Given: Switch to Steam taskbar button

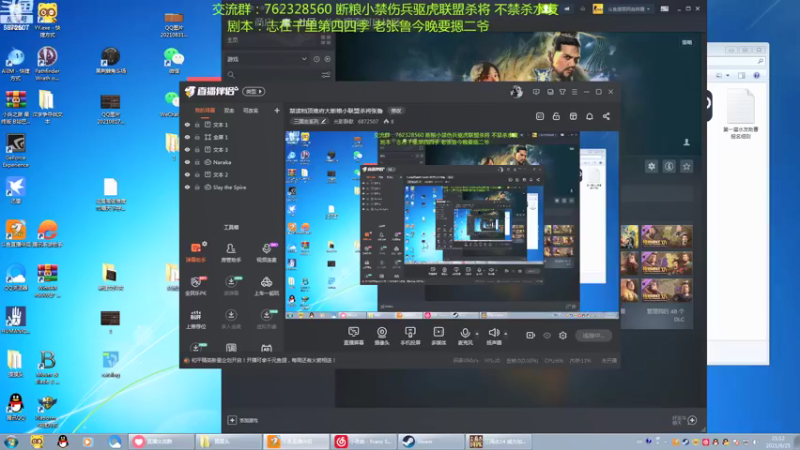Looking at the screenshot, I should (431, 441).
